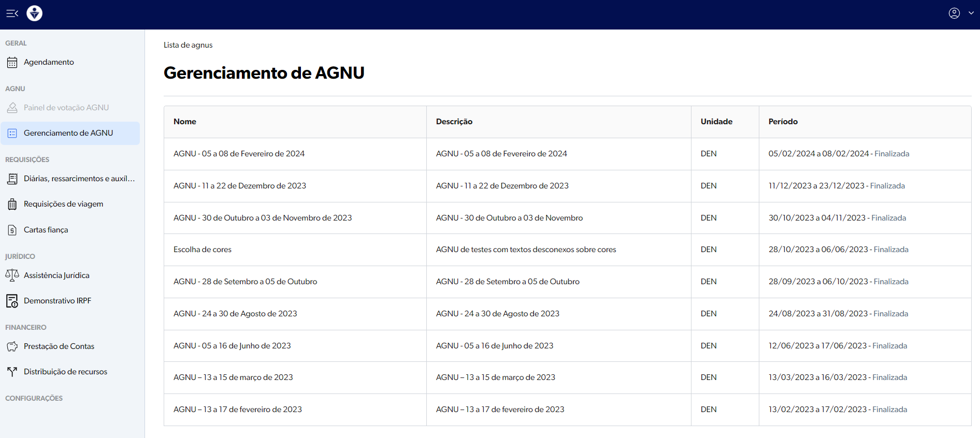Click the round logo in header
The width and height of the screenshot is (980, 438).
click(35, 13)
